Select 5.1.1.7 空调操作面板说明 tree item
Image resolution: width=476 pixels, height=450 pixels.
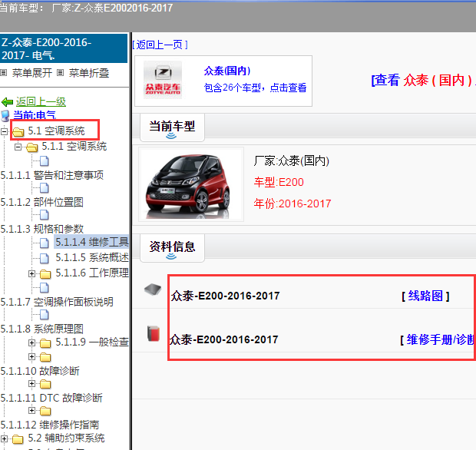tap(57, 302)
